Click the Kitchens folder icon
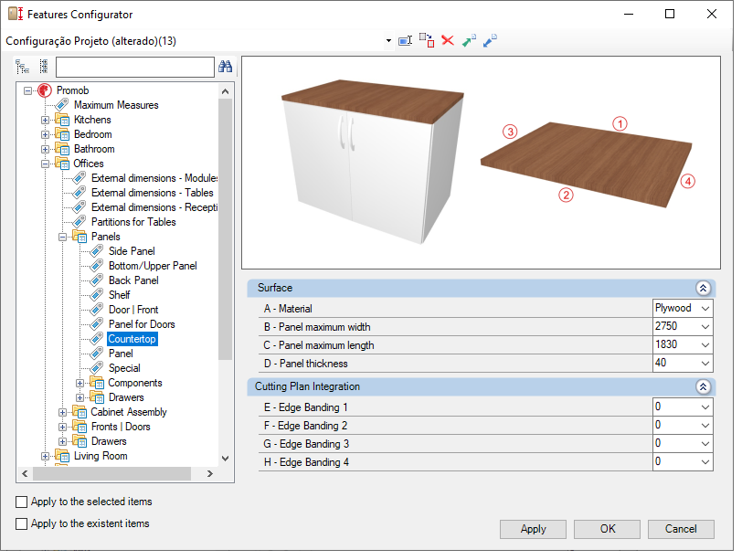Screen dimensions: 742x560 pos(62,120)
